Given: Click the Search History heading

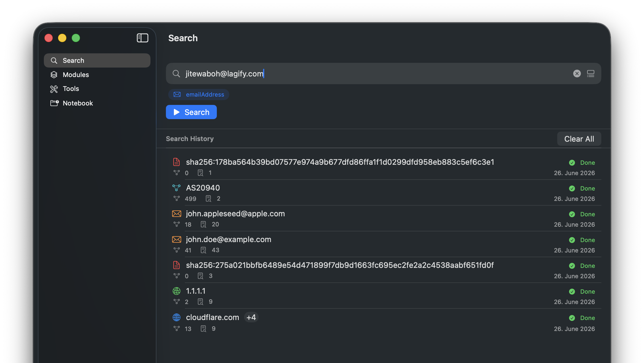Looking at the screenshot, I should pyautogui.click(x=190, y=139).
